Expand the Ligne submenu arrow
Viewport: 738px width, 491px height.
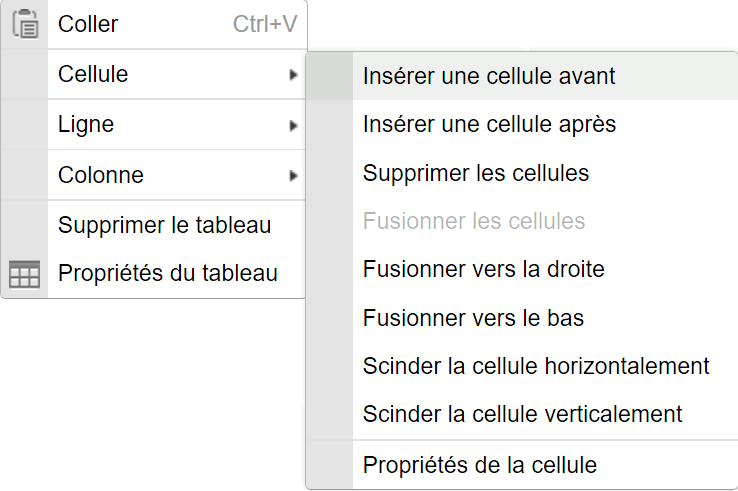pos(293,126)
